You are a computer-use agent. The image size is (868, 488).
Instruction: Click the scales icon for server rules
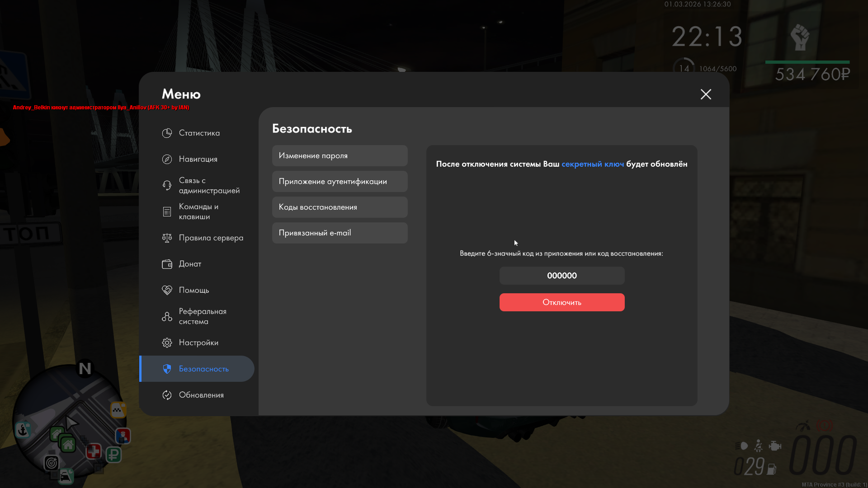(167, 238)
